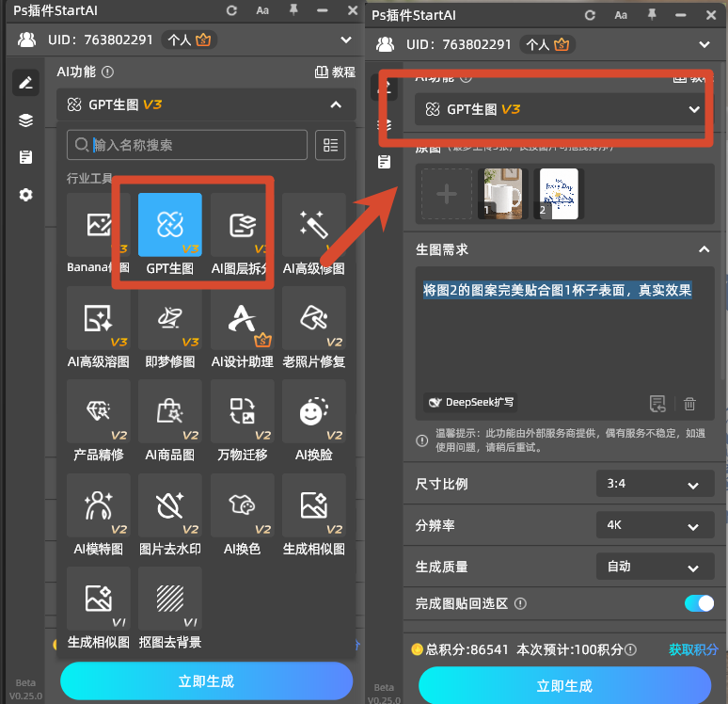
Task: Collapse the 生图需求 section
Action: (x=704, y=249)
